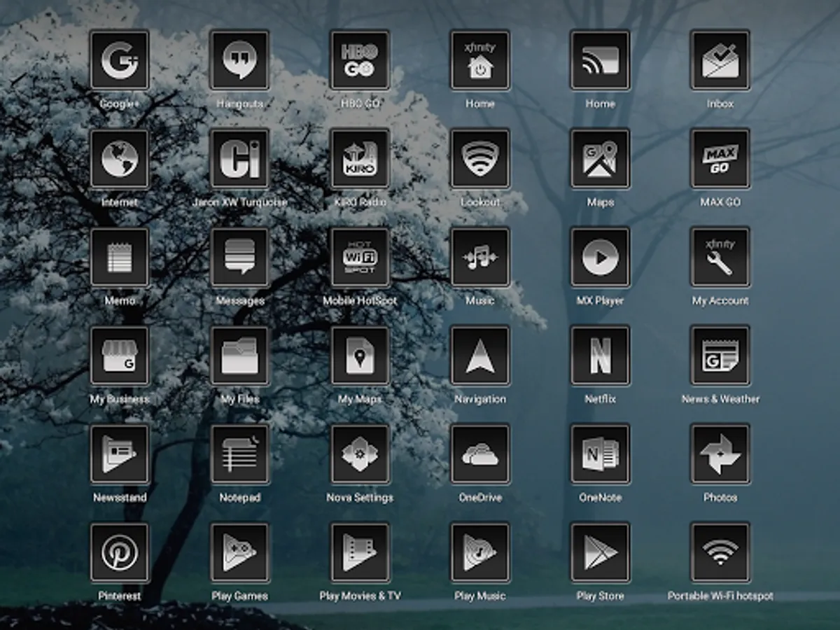Open Google+ from the home screen
Image resolution: width=840 pixels, height=630 pixels.
pyautogui.click(x=119, y=61)
